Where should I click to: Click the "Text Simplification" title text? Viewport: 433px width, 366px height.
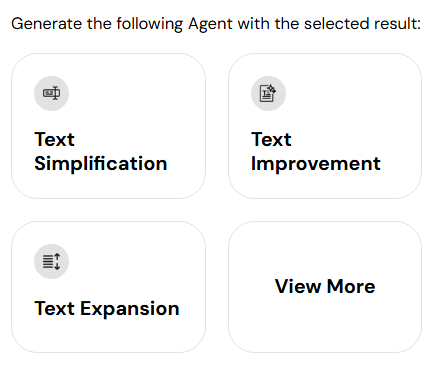pyautogui.click(x=101, y=151)
